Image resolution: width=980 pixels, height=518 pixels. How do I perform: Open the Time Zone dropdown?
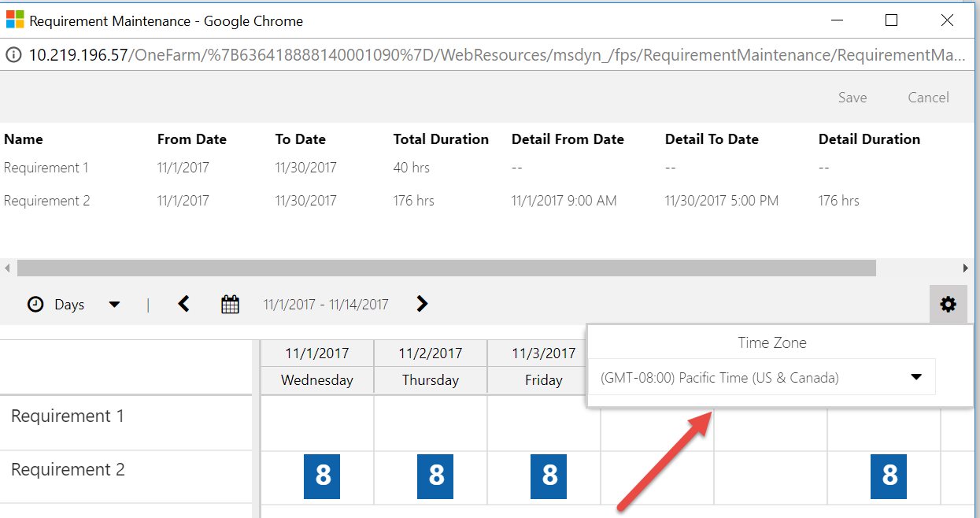pyautogui.click(x=760, y=377)
